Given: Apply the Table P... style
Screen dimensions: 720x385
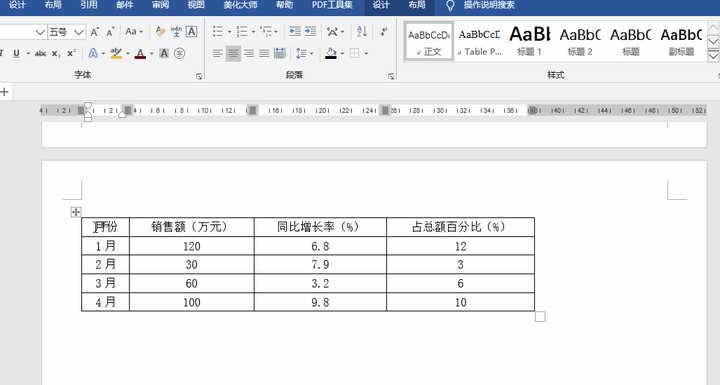Looking at the screenshot, I should pos(479,41).
